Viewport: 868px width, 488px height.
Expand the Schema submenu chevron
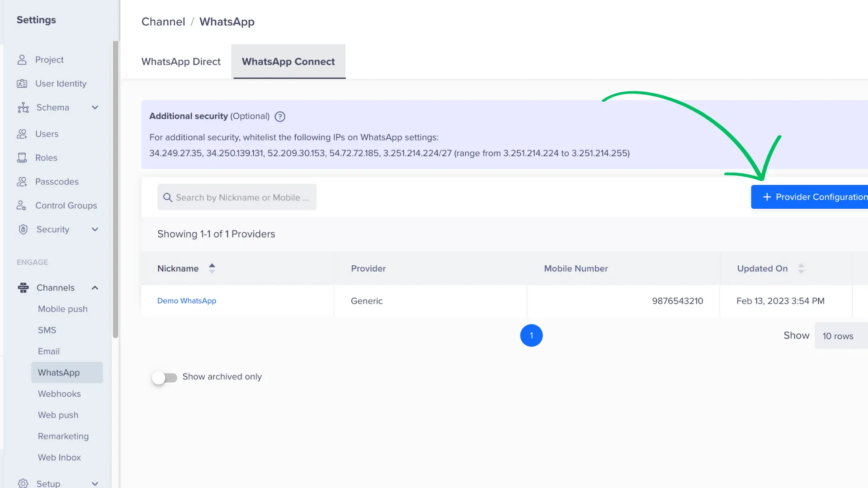pos(95,108)
